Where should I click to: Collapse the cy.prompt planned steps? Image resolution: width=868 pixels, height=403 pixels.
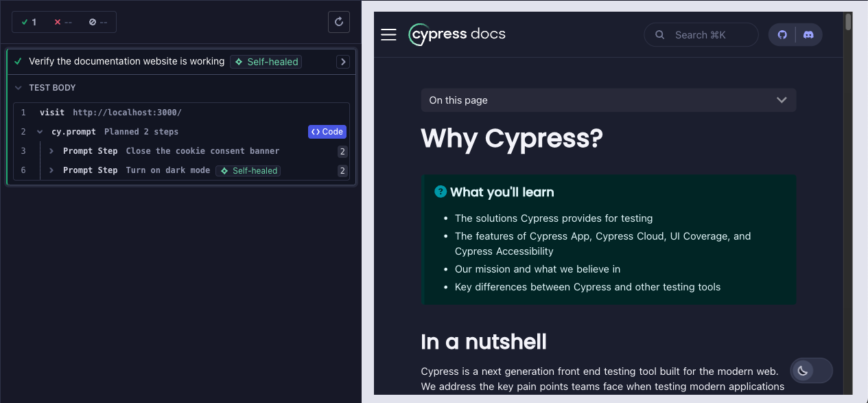coord(40,132)
